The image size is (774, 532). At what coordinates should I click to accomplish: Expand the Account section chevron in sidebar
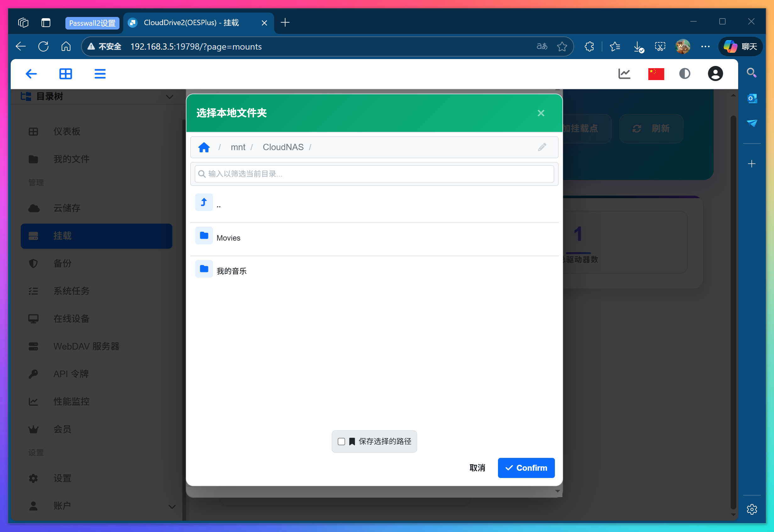point(172,507)
